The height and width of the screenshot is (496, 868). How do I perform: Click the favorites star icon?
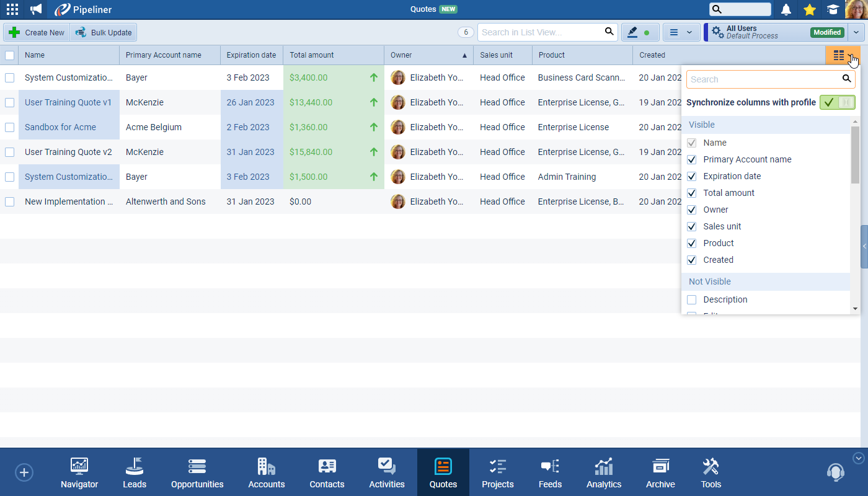tap(809, 9)
